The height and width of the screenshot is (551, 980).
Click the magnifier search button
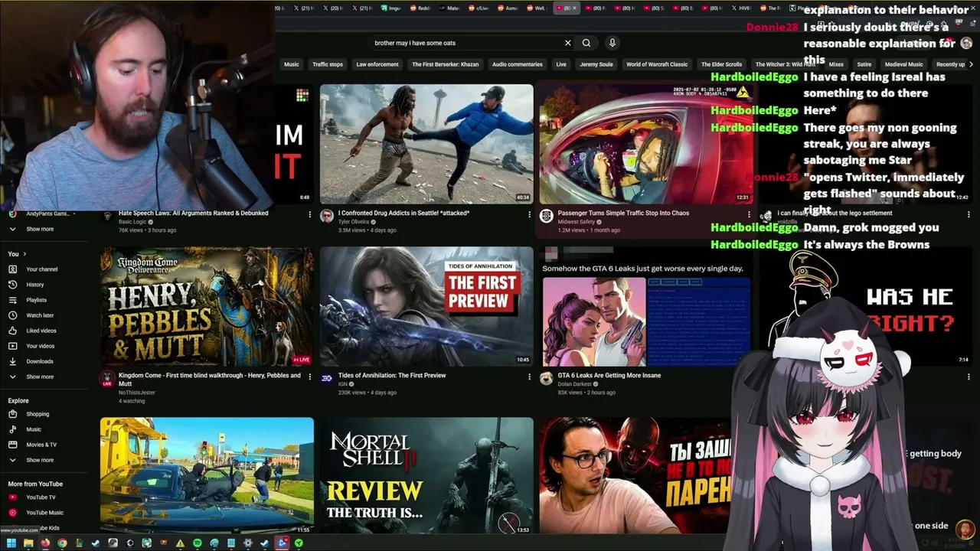[586, 43]
